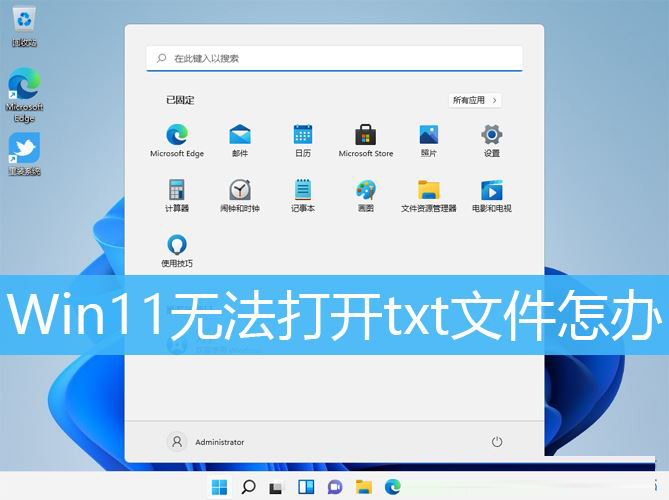This screenshot has width=669, height=500.
Task: Open Microsoft Edge from the taskbar
Action: [393, 487]
